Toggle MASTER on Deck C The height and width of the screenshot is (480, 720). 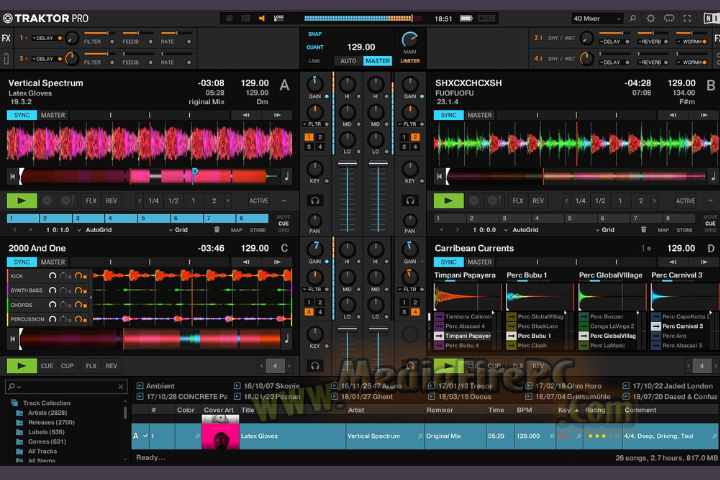click(x=53, y=262)
